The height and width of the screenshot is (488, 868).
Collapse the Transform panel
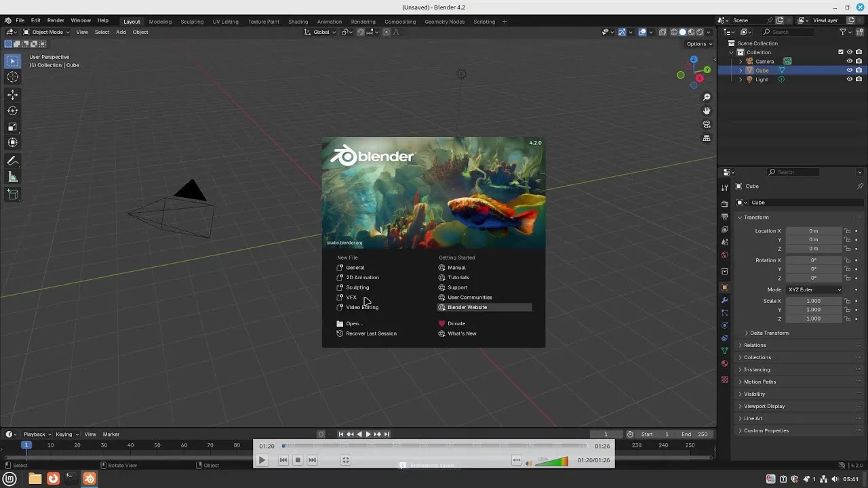tap(755, 217)
